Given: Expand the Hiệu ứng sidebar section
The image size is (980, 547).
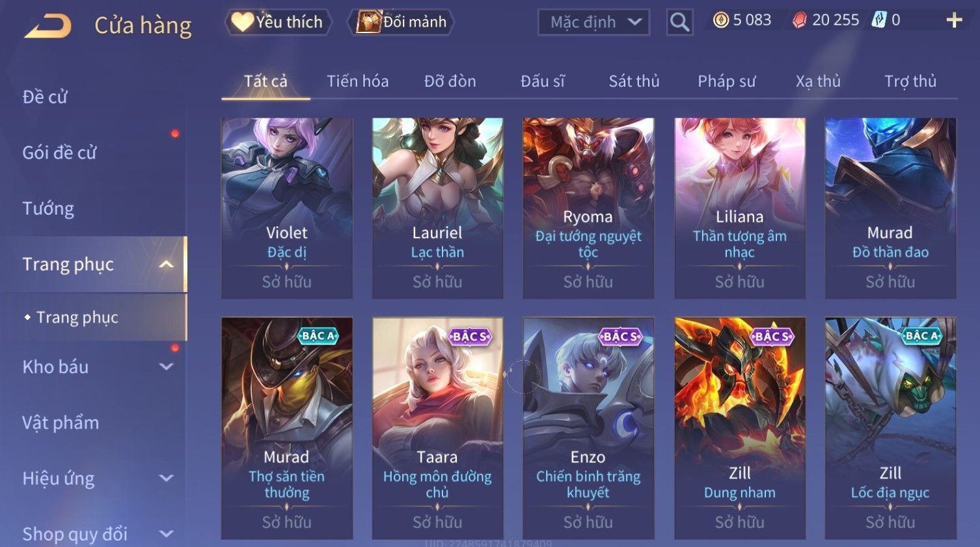Looking at the screenshot, I should tap(166, 478).
